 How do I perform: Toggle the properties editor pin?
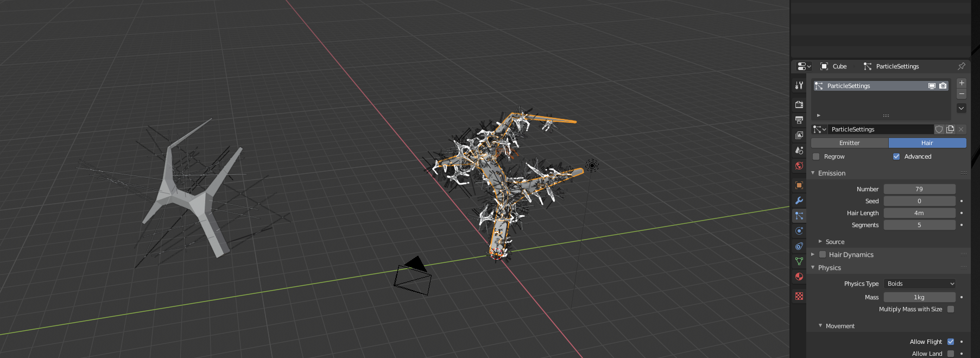tap(962, 66)
